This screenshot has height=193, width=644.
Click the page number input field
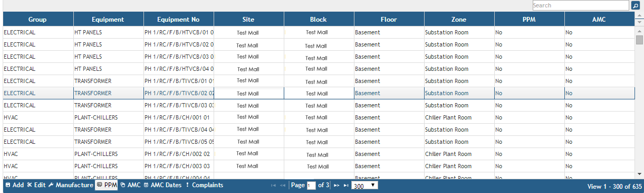pos(311,186)
